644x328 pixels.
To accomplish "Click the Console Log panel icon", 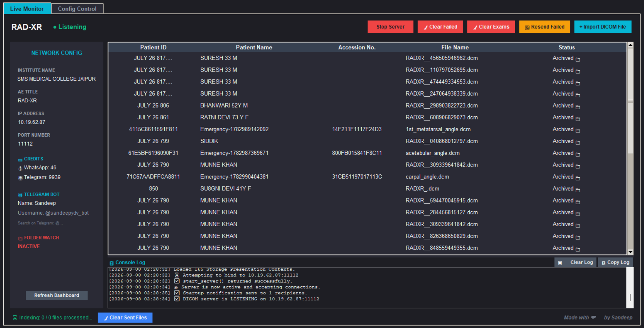I will tap(112, 263).
